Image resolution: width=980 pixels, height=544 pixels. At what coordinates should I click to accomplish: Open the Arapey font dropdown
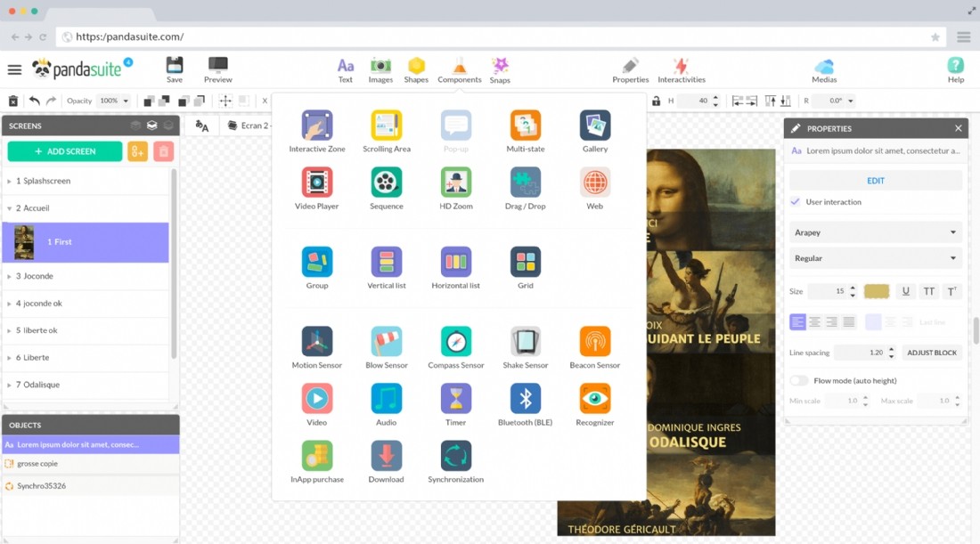click(x=875, y=232)
